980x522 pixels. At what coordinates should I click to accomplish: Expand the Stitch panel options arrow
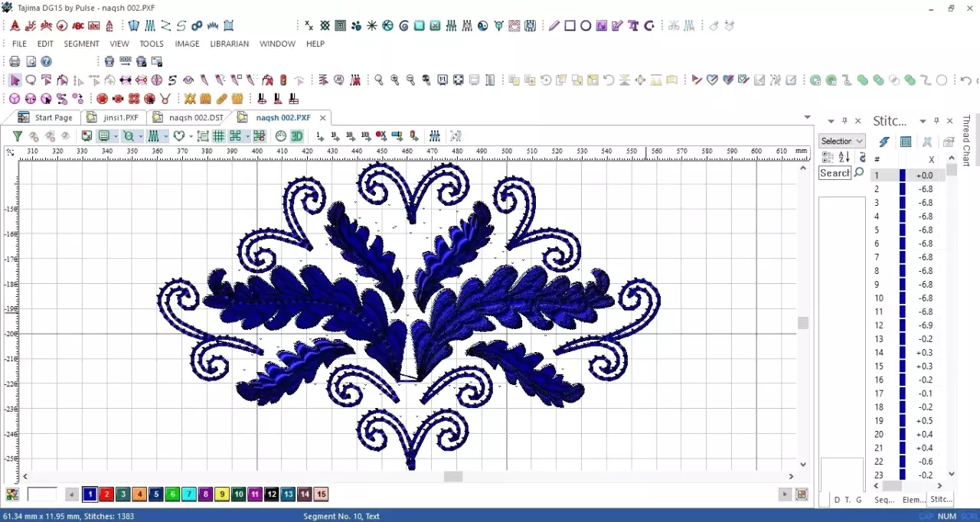[x=923, y=121]
